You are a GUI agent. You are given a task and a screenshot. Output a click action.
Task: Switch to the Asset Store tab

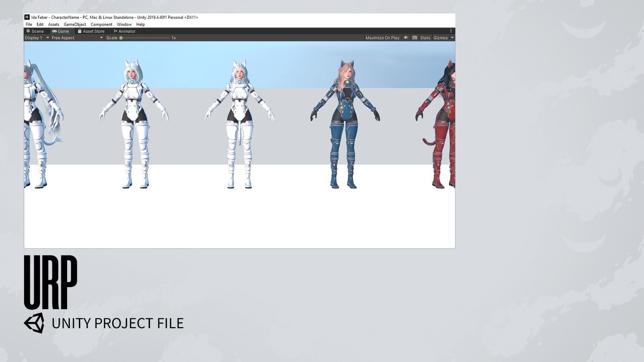click(91, 31)
